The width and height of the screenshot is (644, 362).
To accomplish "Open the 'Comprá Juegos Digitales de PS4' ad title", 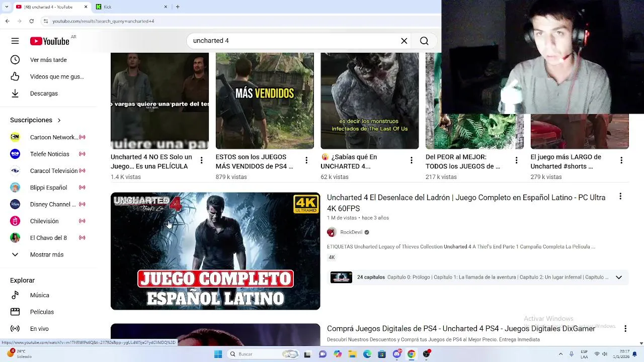I will [x=461, y=329].
